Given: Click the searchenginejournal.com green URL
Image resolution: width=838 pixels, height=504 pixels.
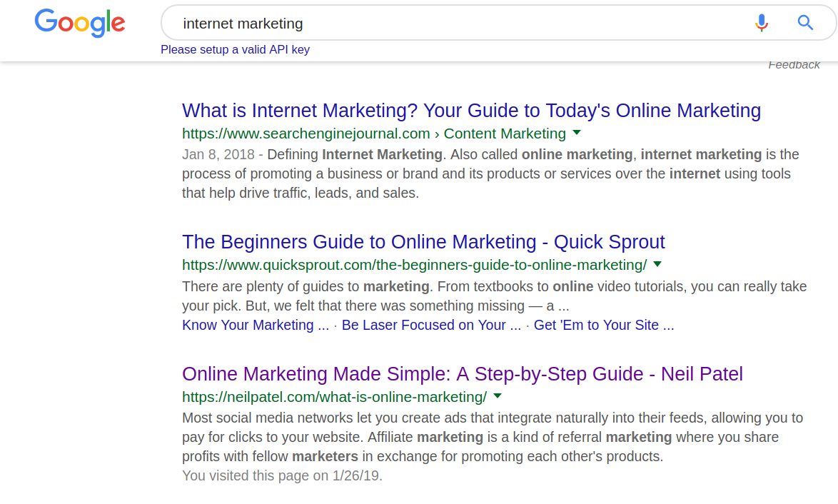Looking at the screenshot, I should click(306, 133).
